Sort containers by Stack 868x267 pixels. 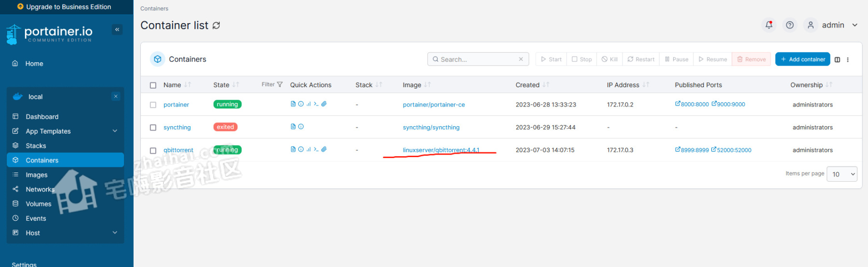point(369,85)
